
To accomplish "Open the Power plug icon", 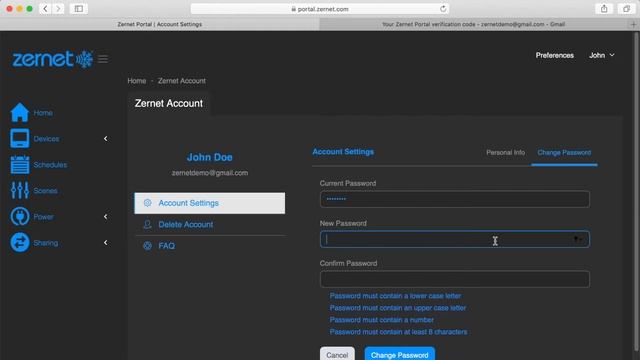I will [x=20, y=216].
